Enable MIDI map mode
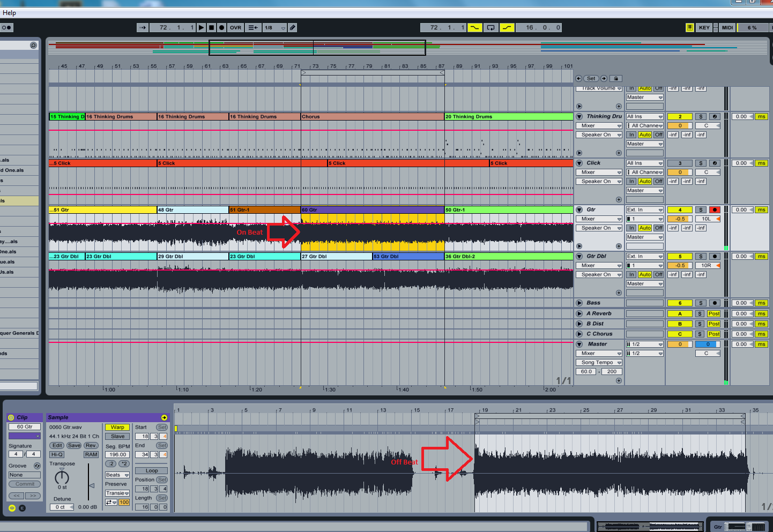The width and height of the screenshot is (773, 532). (x=727, y=27)
